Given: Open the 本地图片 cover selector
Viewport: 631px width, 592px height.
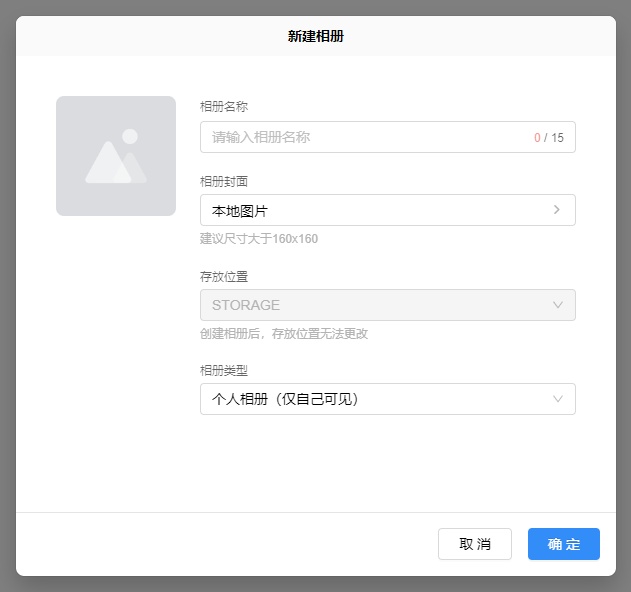Looking at the screenshot, I should (x=380, y=210).
